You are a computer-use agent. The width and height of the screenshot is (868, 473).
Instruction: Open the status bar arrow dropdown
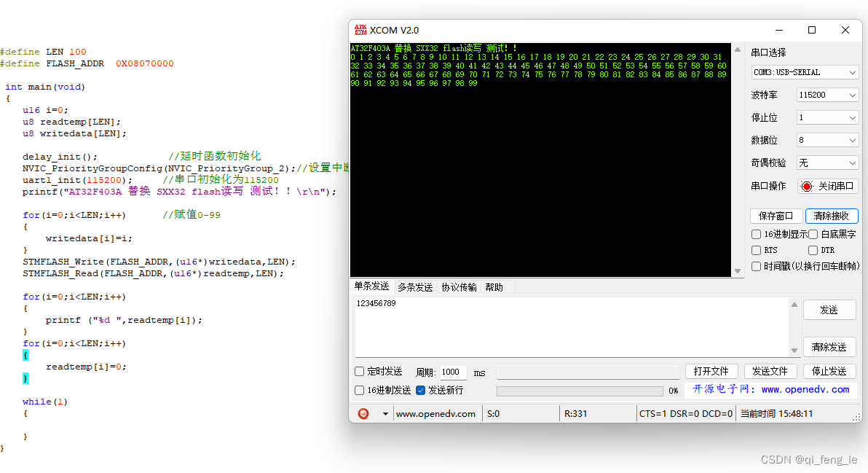tap(385, 414)
